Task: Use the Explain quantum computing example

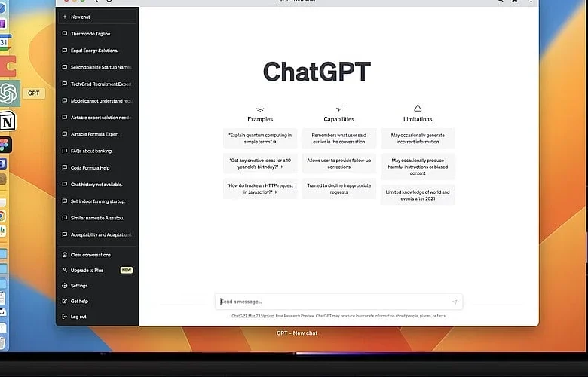Action: click(x=260, y=139)
